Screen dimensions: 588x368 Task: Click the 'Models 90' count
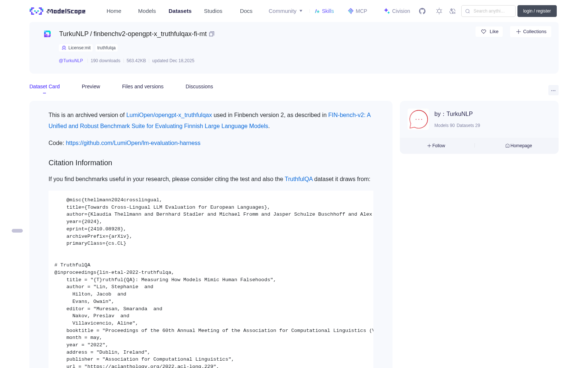pos(444,125)
